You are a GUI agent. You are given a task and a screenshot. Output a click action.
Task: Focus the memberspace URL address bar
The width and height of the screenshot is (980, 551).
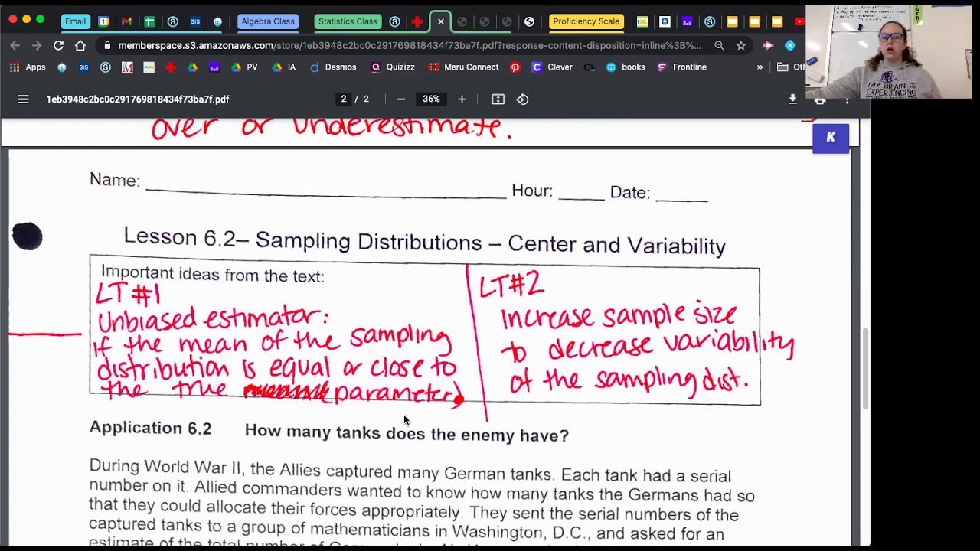[x=410, y=45]
